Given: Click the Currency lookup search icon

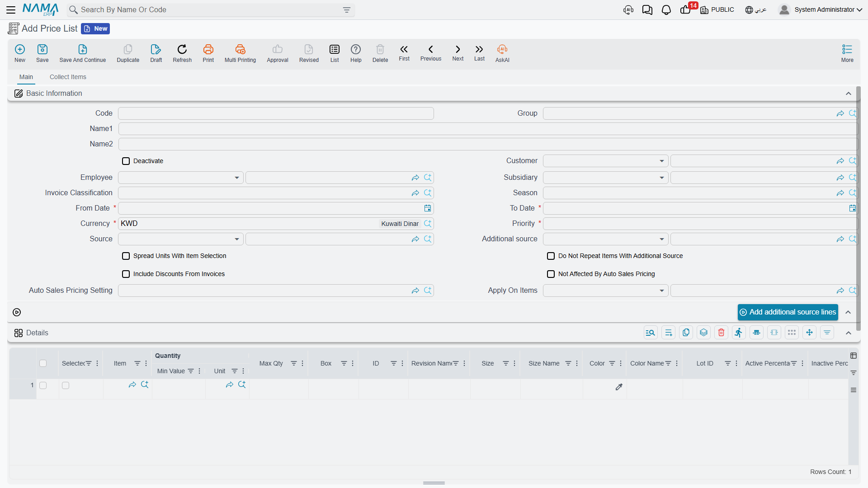Looking at the screenshot, I should pos(428,224).
